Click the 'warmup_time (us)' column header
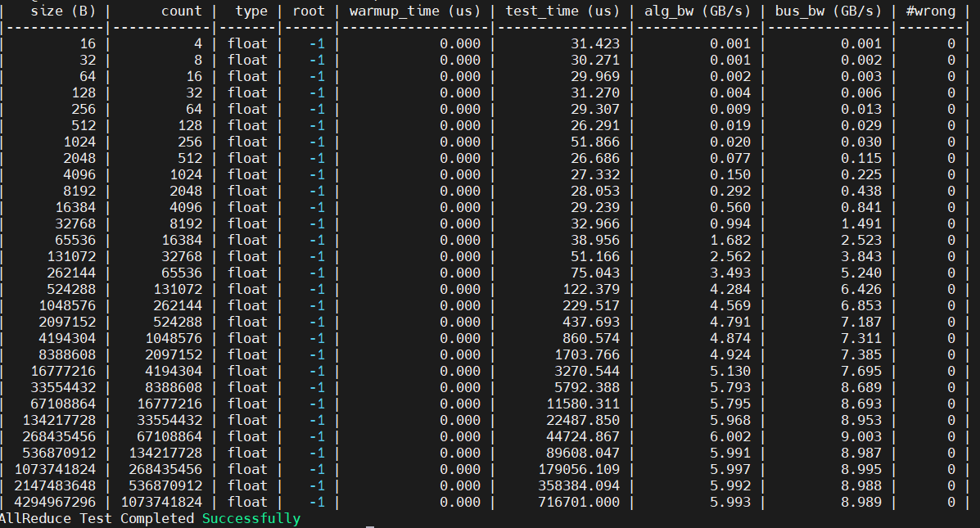Viewport: 980px width, 528px height. click(415, 11)
